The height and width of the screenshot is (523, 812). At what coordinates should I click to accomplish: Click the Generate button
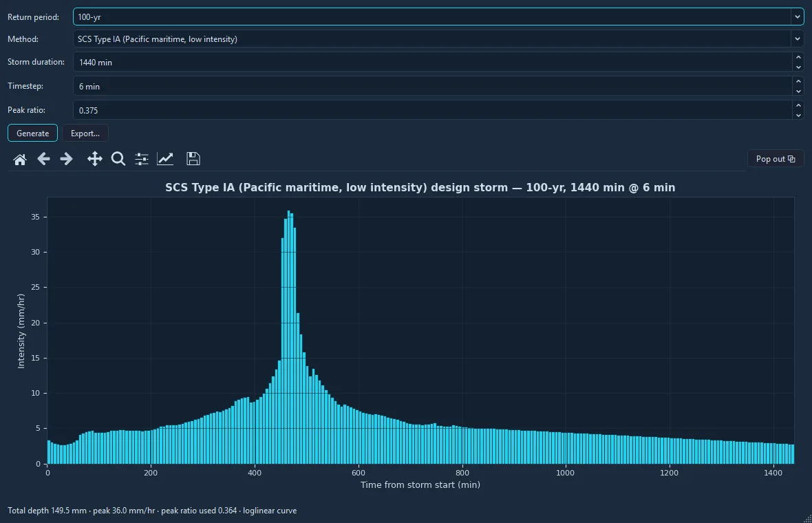[32, 133]
